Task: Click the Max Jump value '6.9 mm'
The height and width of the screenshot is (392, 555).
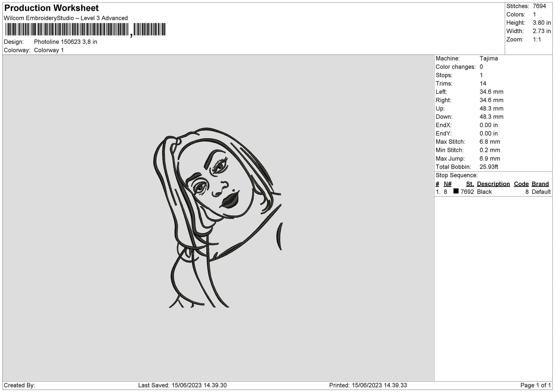Action: [x=490, y=159]
